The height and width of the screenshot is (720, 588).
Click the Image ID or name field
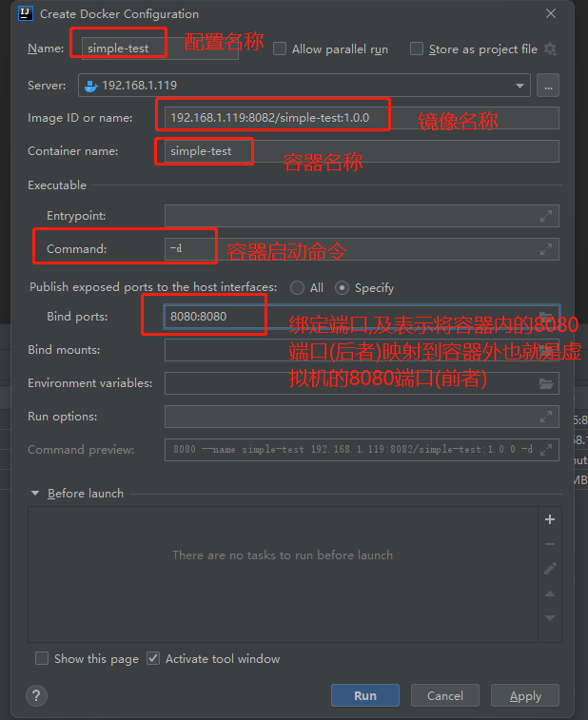tap(362, 118)
